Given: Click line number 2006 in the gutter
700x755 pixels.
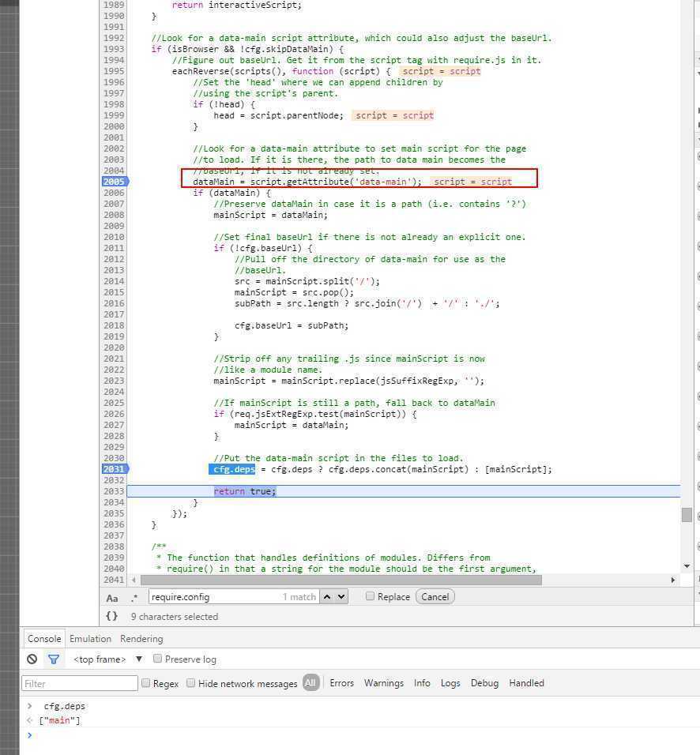Looking at the screenshot, I should click(x=114, y=193).
